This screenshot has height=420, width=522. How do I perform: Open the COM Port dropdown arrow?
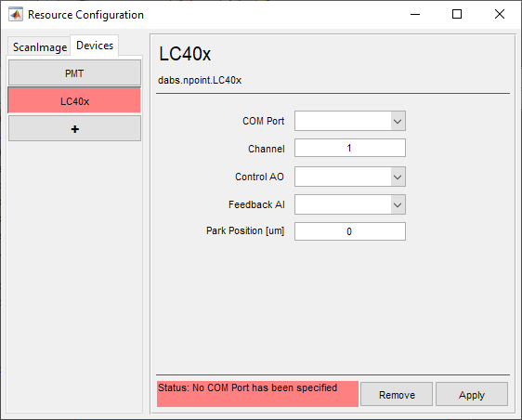(x=398, y=121)
